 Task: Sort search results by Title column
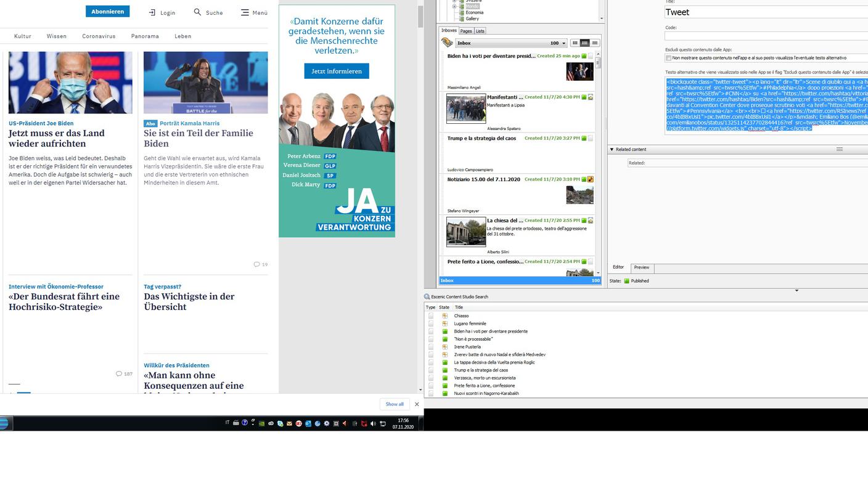coord(459,307)
